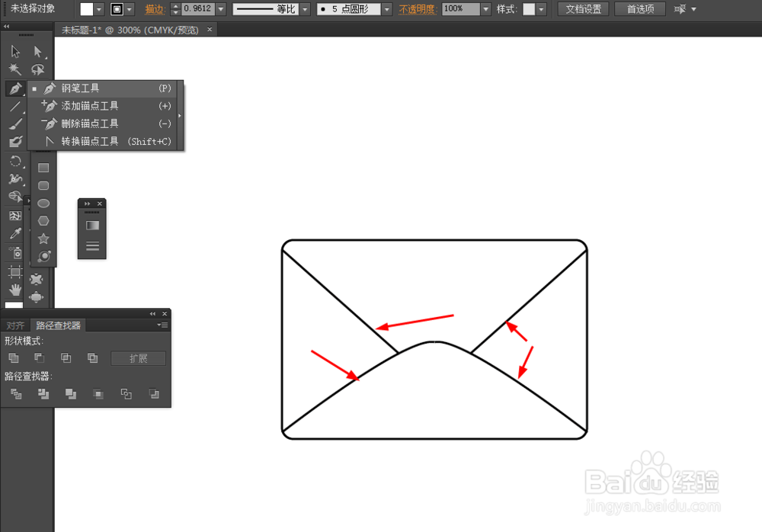The image size is (762, 532).
Task: Select the Magic Wand tool
Action: (x=15, y=69)
